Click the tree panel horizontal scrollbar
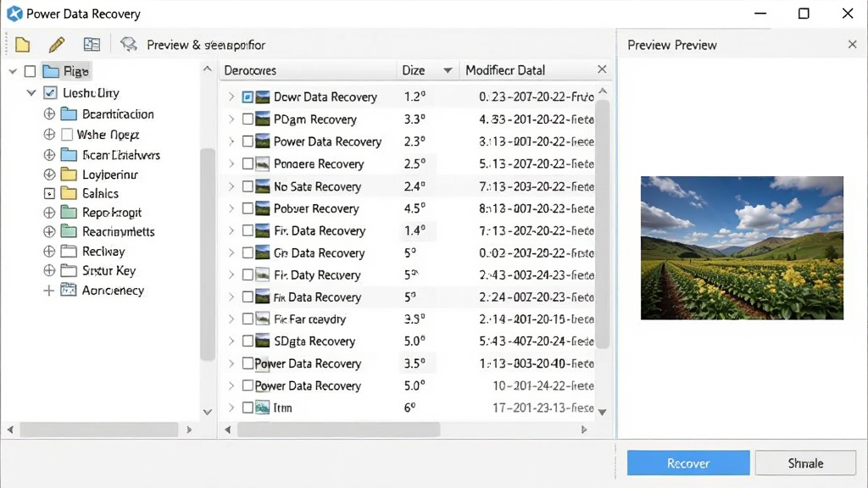This screenshot has width=868, height=488. tap(100, 430)
